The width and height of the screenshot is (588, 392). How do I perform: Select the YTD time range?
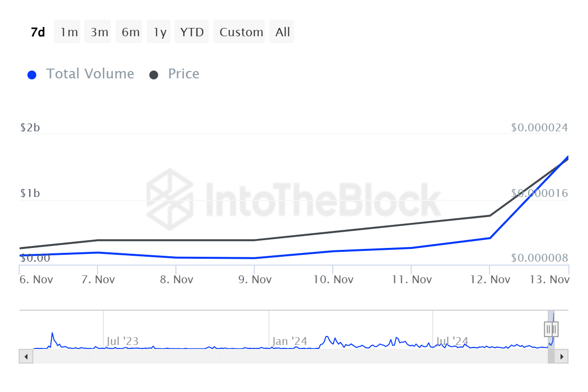191,31
